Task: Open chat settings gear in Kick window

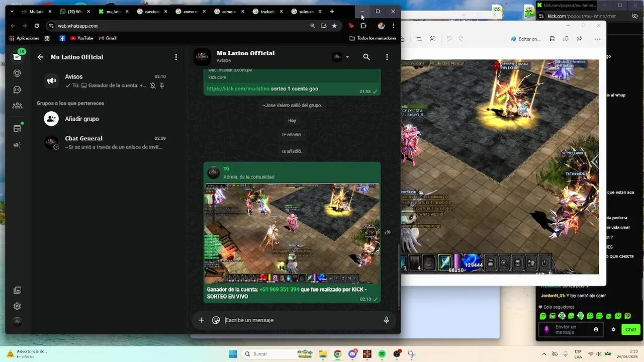Action: tap(613, 330)
